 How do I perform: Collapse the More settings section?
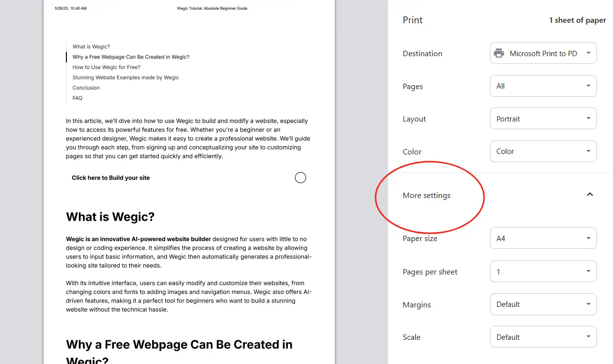(x=590, y=195)
